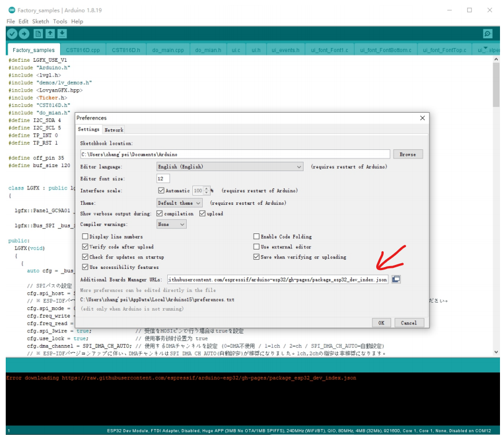This screenshot has width=504, height=440.
Task: Select the Settings tab in Preferences
Action: pos(89,129)
